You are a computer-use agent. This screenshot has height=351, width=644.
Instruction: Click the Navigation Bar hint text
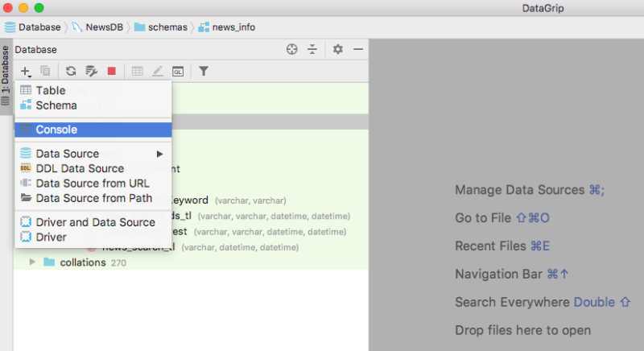[511, 274]
